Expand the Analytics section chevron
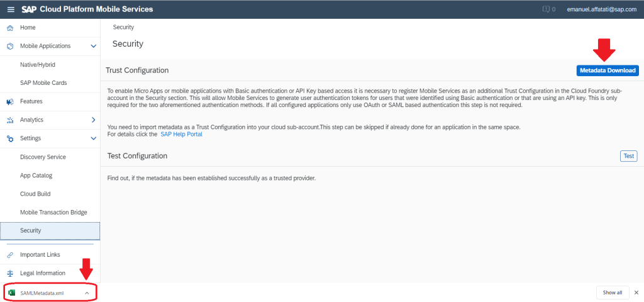 (93, 120)
